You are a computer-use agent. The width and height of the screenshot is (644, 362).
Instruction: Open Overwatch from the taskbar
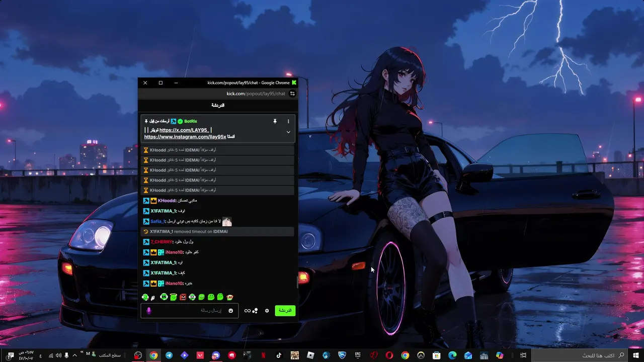coord(421,355)
